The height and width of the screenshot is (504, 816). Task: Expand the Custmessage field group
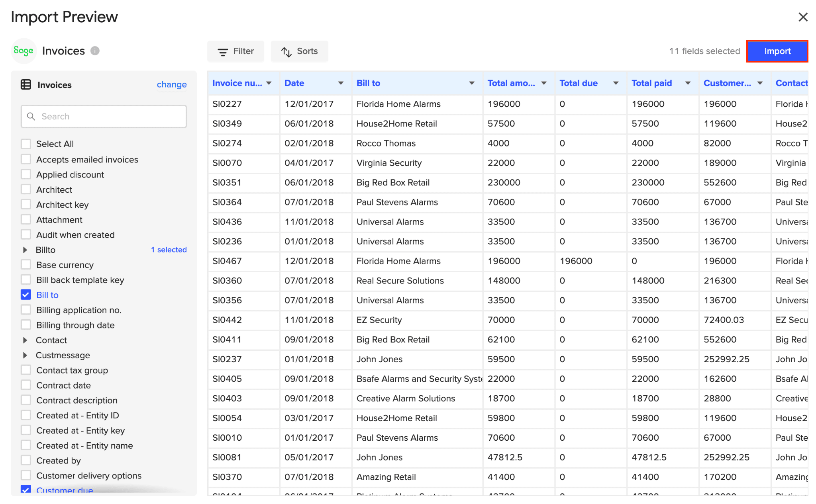[x=25, y=355]
